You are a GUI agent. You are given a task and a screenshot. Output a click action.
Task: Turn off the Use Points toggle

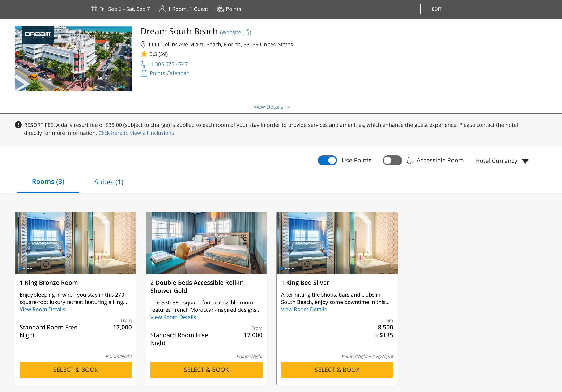pos(327,160)
